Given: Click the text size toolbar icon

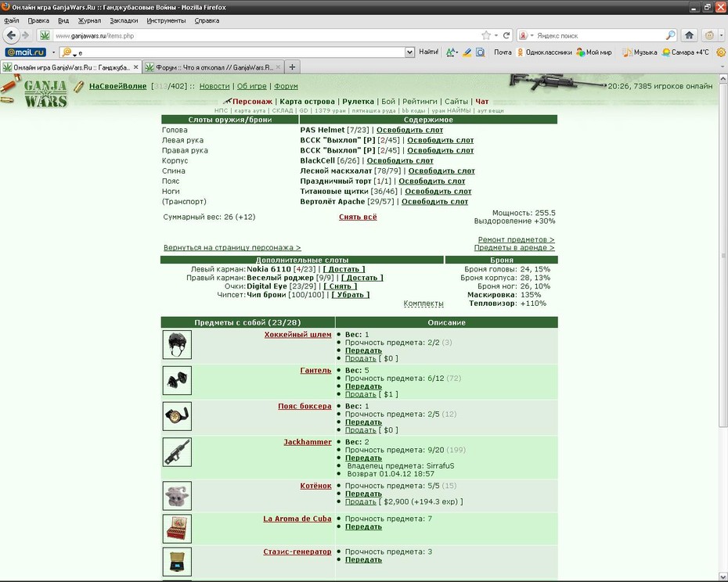Looking at the screenshot, I should click(451, 52).
